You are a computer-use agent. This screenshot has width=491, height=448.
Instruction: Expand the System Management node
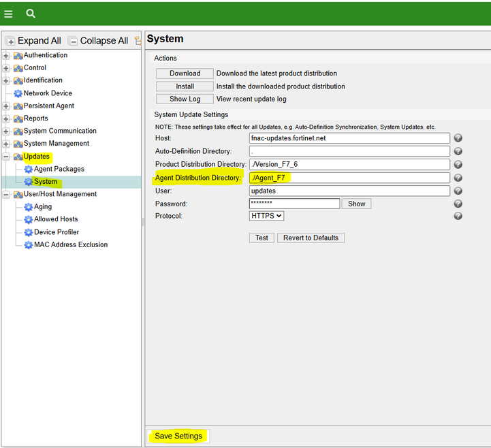6,144
